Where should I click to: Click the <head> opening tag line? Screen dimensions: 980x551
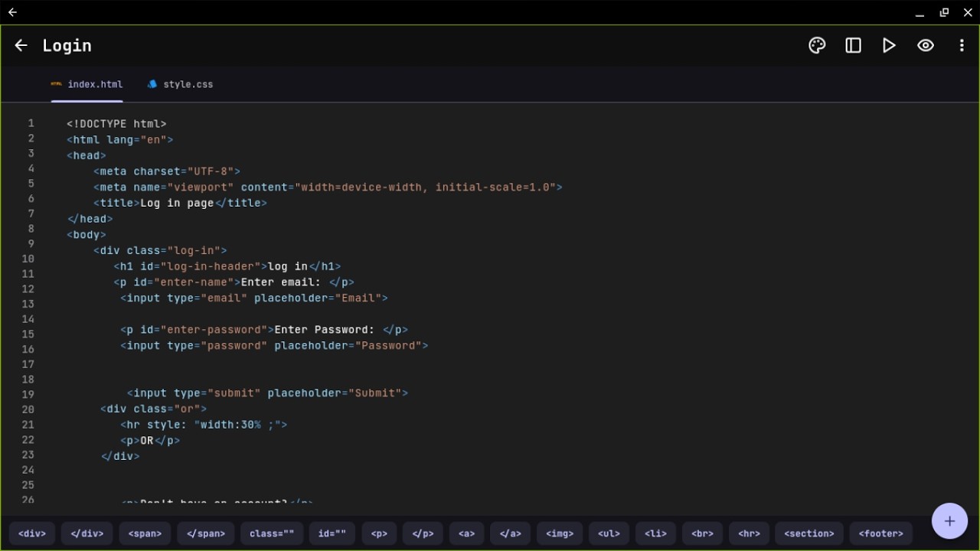[87, 155]
